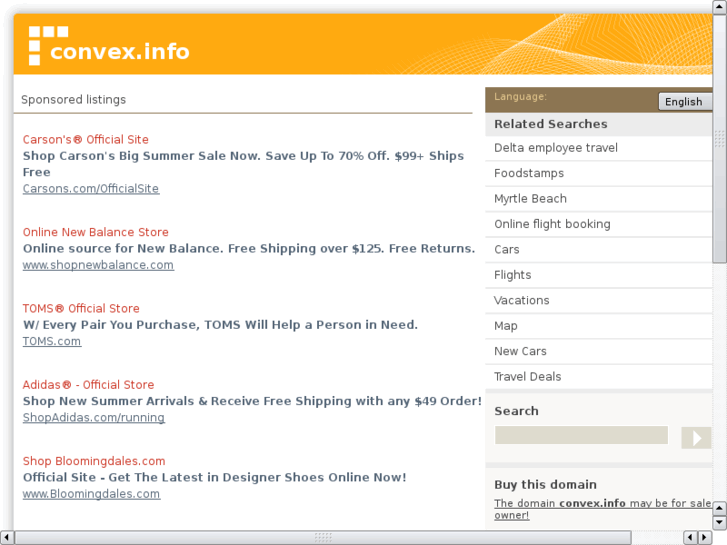Click the search submit arrow button
This screenshot has width=727, height=545.
[696, 438]
